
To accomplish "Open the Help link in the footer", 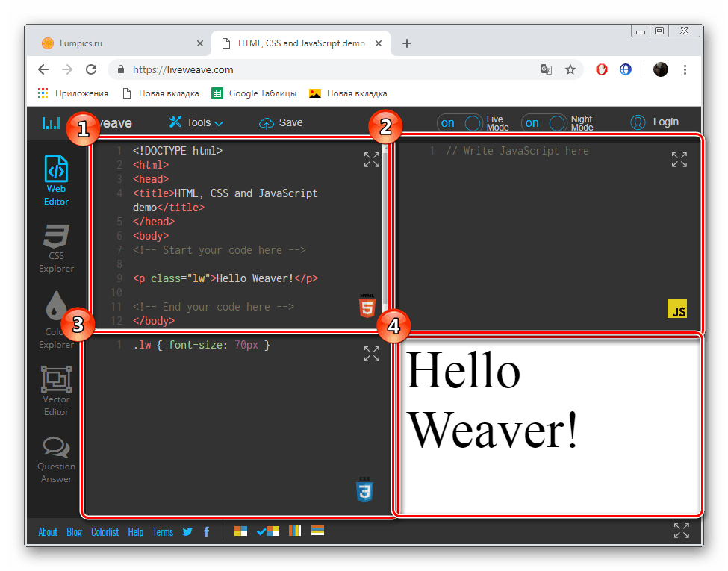I will tap(136, 532).
